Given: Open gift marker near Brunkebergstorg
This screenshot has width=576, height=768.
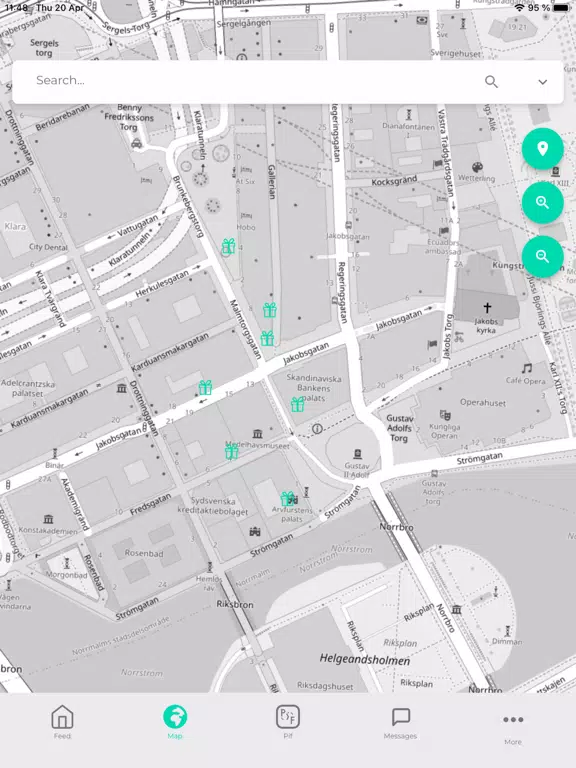Looking at the screenshot, I should tap(228, 246).
